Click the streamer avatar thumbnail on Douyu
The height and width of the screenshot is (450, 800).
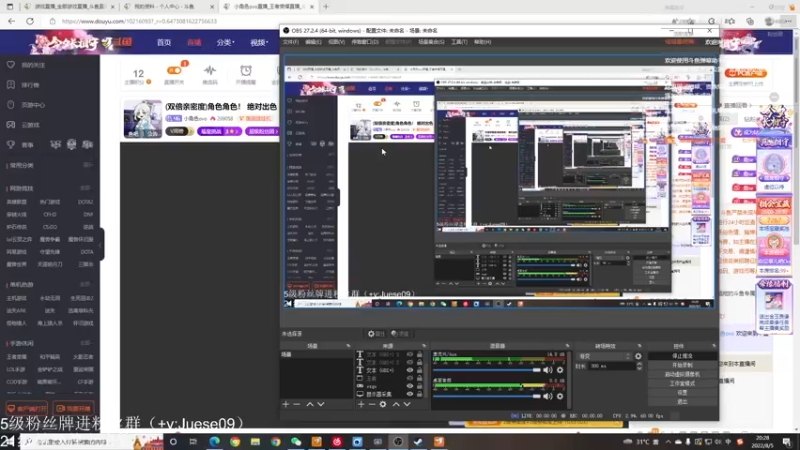143,119
